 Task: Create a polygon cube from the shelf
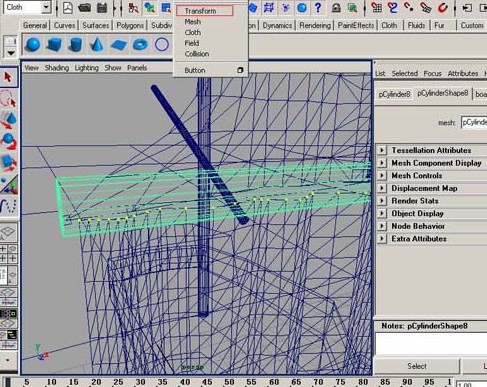point(54,44)
